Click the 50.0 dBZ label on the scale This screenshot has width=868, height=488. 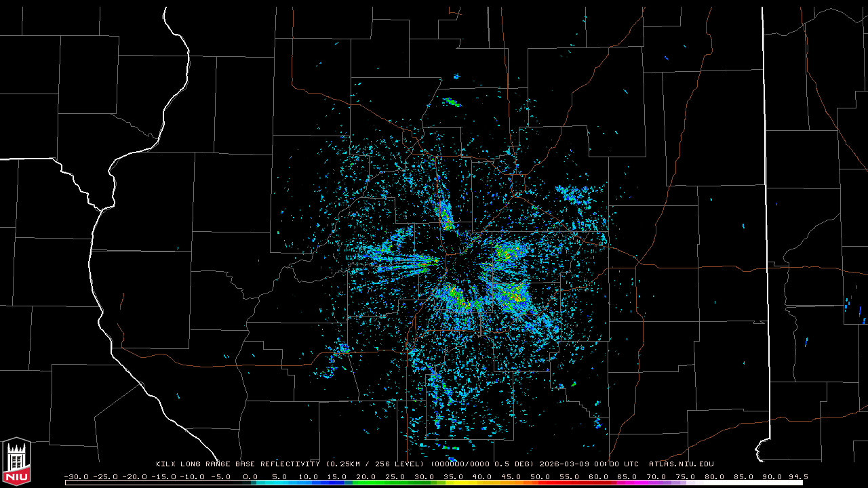540,476
